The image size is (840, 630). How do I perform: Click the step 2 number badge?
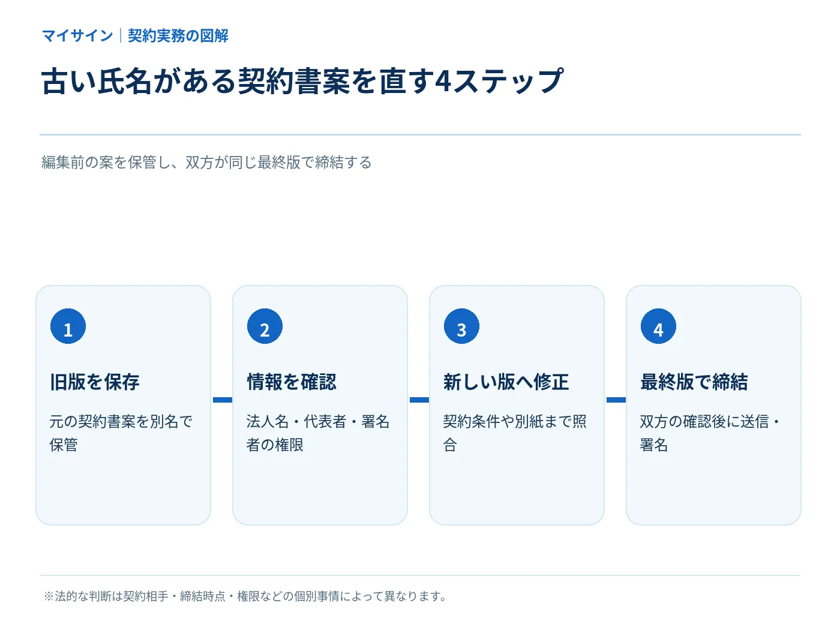[265, 326]
